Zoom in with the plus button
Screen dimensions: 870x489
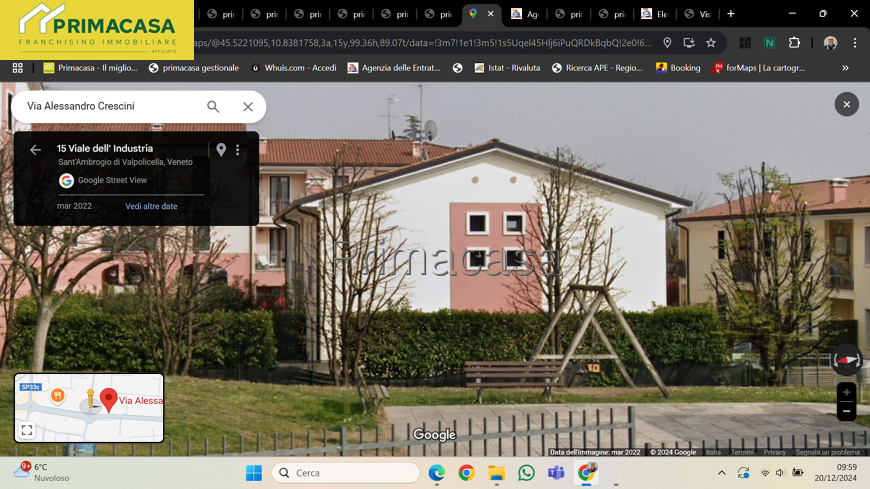click(847, 392)
